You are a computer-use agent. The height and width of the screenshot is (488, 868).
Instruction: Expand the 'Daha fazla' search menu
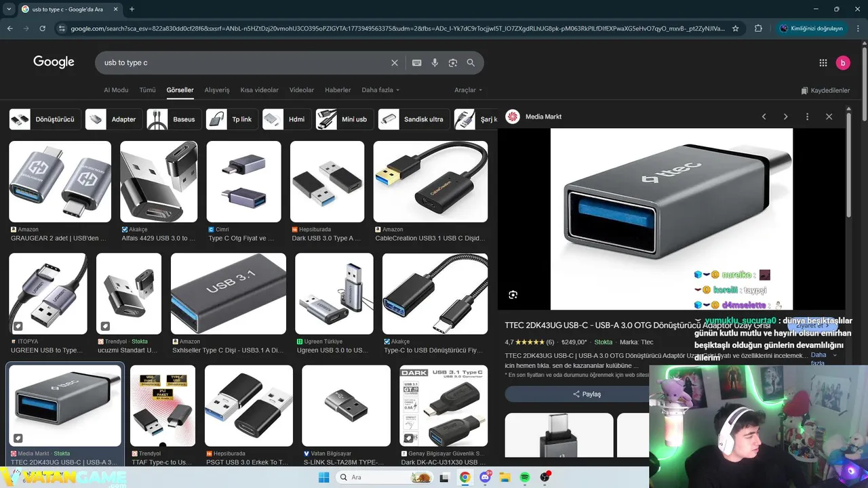pos(380,90)
